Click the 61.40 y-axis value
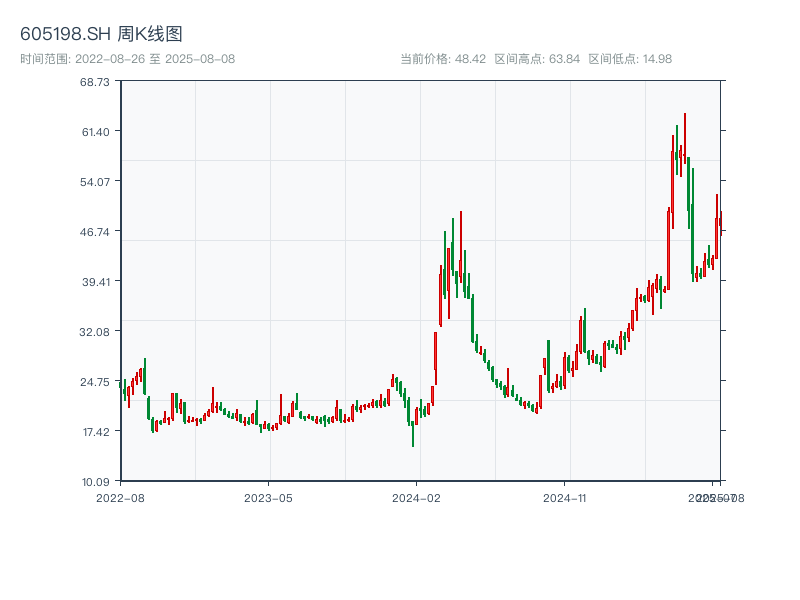Viewport: 800px width, 600px height. click(x=96, y=132)
